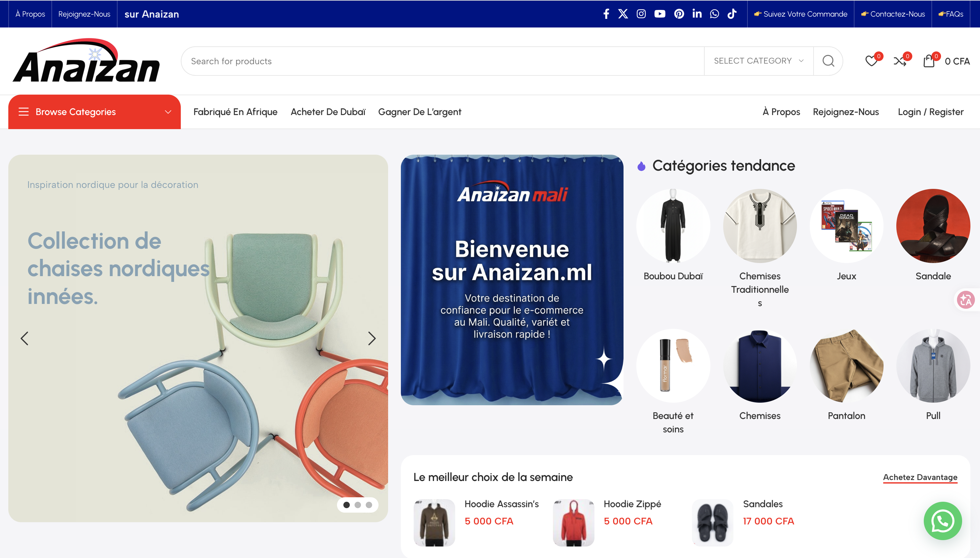
Task: Click the Hoodie Zippé product title
Action: click(x=632, y=504)
